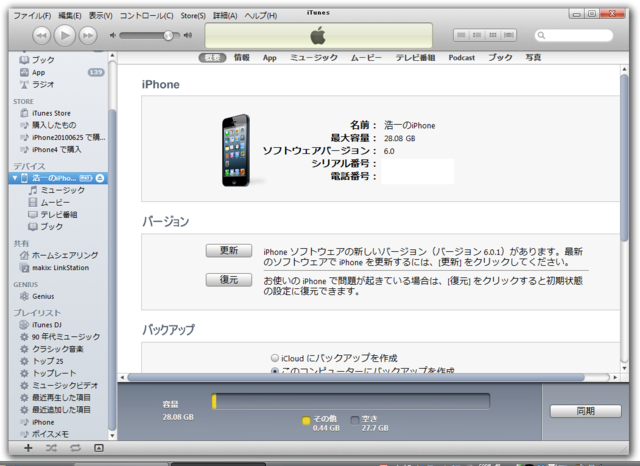Image resolution: width=640 pixels, height=466 pixels.
Task: Collapse the 浩一のiPhone device tree
Action: pos(15,178)
